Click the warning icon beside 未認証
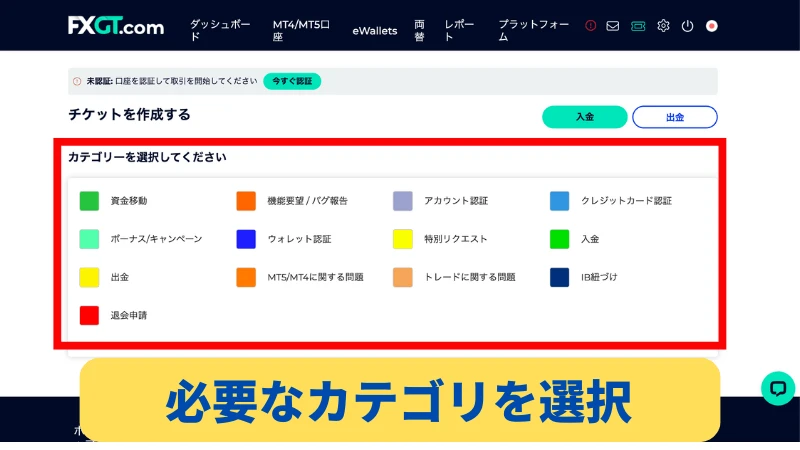Image resolution: width=800 pixels, height=450 pixels. click(x=77, y=81)
